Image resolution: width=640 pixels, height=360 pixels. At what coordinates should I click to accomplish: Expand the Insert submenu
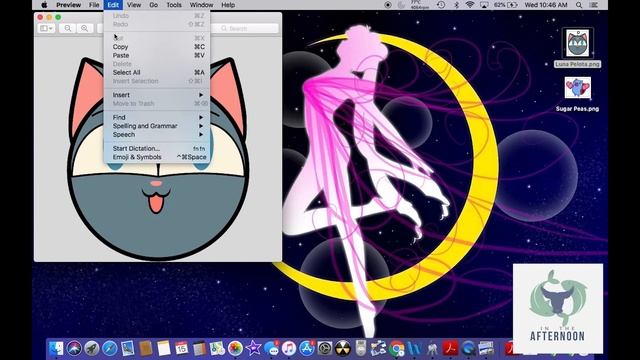(x=157, y=95)
